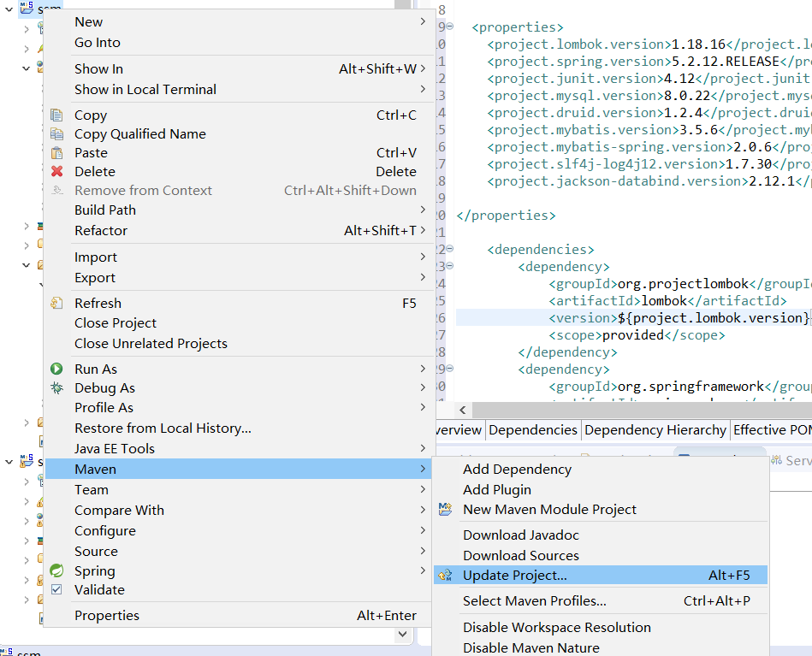
Task: Click the Copy Qualified Name icon
Action: point(56,134)
